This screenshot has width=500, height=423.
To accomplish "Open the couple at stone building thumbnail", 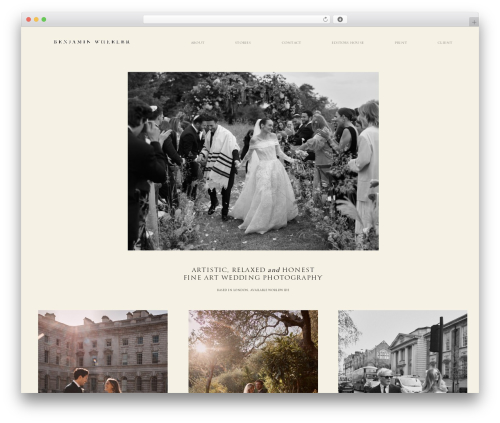I will [x=103, y=351].
